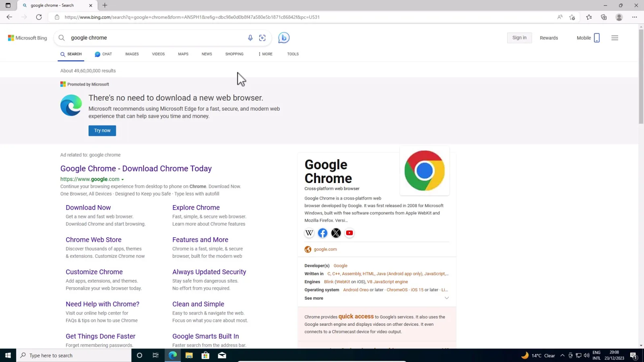This screenshot has height=362, width=644.
Task: Add this page to favorites star
Action: 572,17
